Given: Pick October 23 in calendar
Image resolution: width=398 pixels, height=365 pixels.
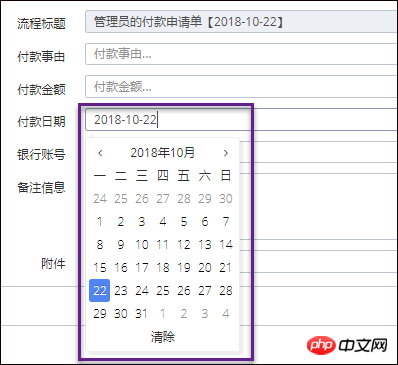Looking at the screenshot, I should (121, 291).
